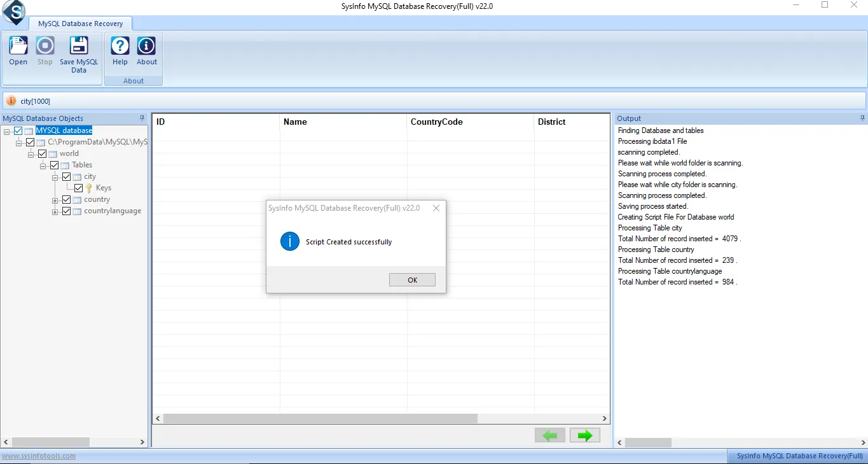Click the Open file icon
The height and width of the screenshot is (464, 868).
[x=18, y=46]
